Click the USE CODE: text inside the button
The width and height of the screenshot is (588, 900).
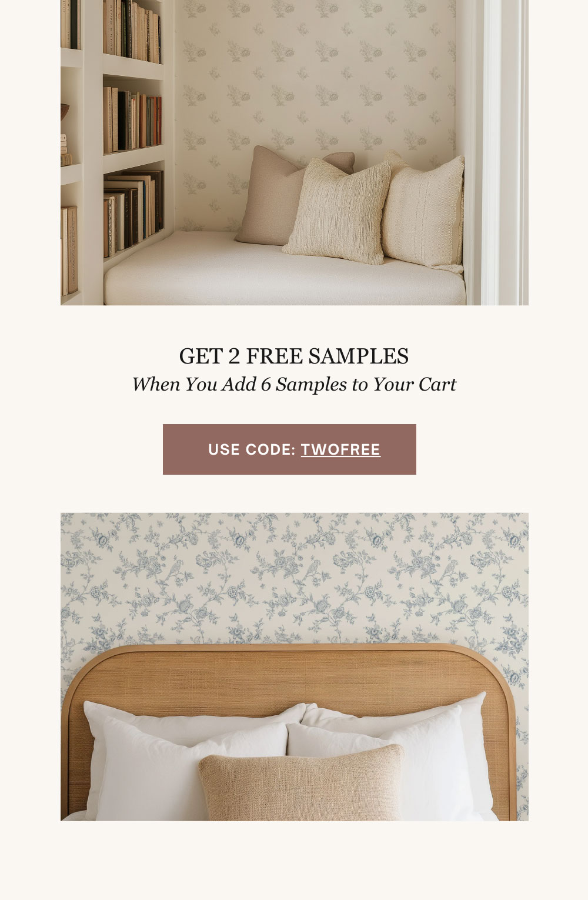(252, 449)
